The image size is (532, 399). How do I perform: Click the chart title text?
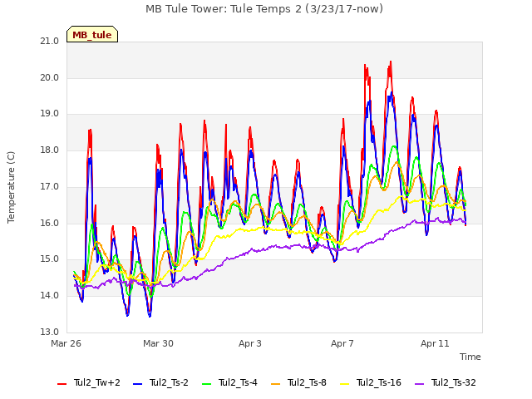264,9
